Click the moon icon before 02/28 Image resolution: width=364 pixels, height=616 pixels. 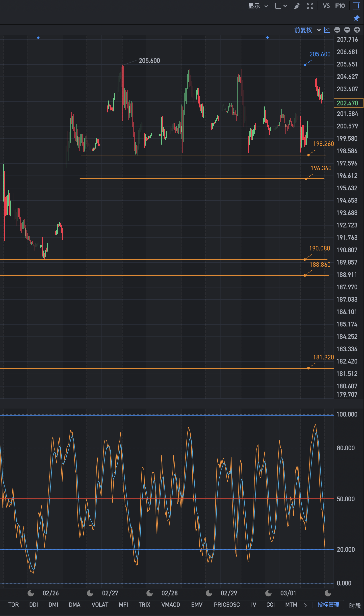pos(150,593)
